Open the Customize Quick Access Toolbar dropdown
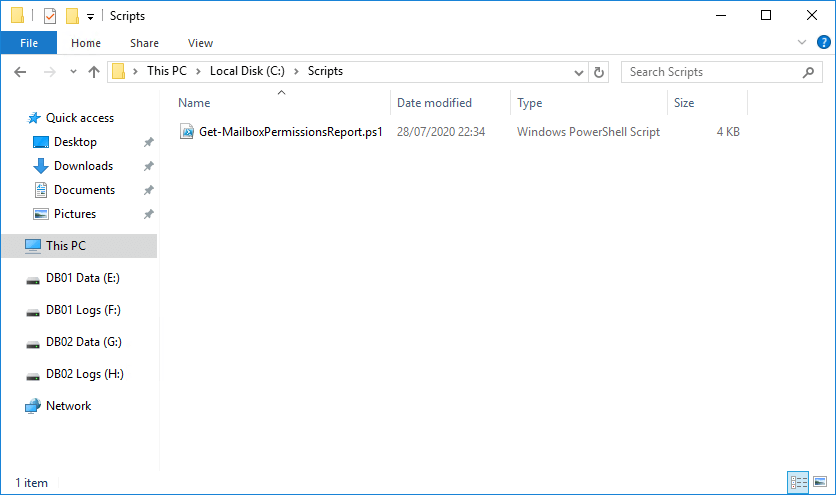The image size is (836, 495). click(91, 17)
